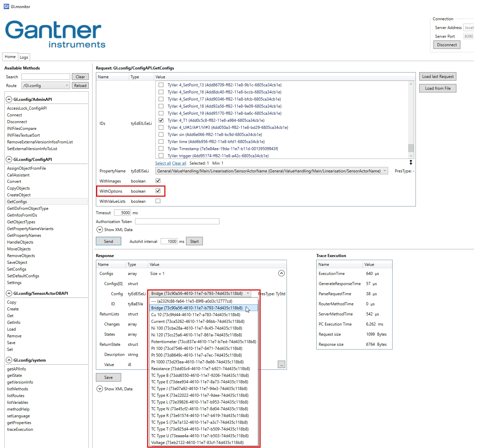Collapse the GI.config/system section chevron
This screenshot has width=480, height=448.
(x=9, y=360)
